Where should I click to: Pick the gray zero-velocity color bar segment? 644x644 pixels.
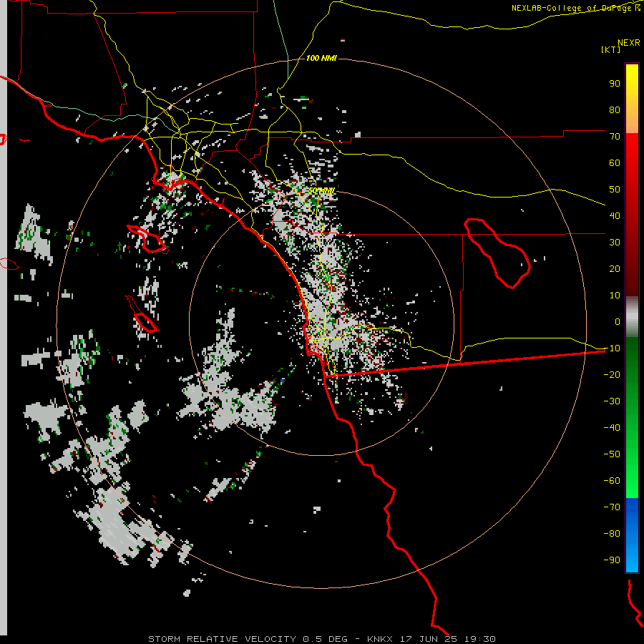(632, 317)
